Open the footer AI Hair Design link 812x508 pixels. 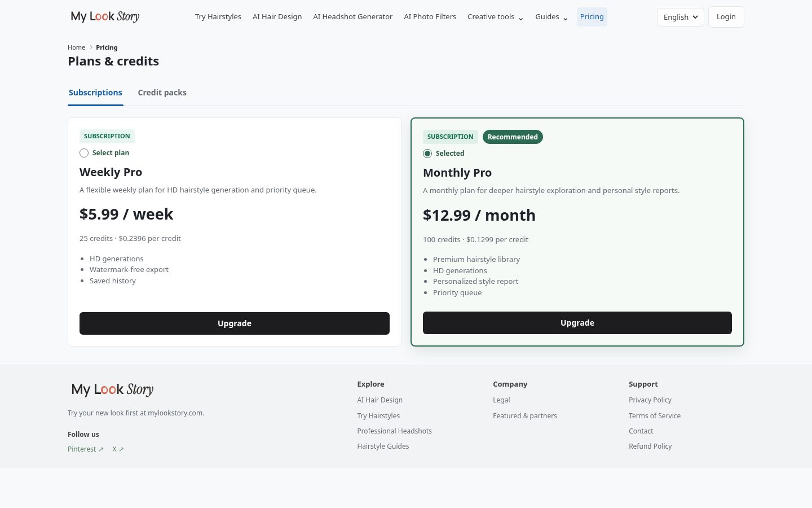[x=379, y=400]
